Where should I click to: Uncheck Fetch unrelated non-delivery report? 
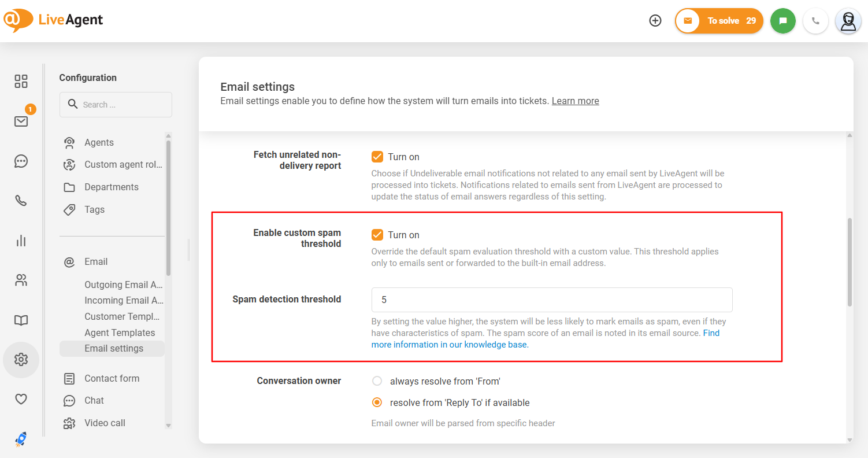point(377,156)
